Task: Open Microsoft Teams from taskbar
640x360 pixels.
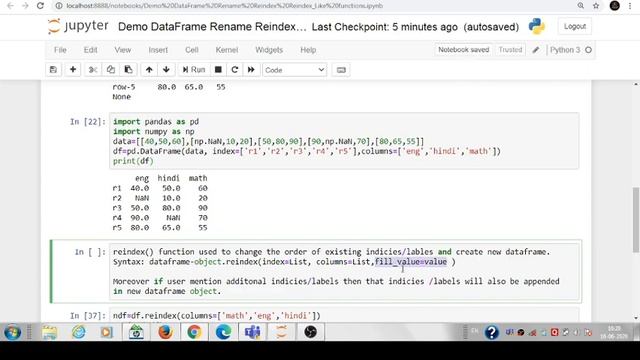Action: (253, 332)
